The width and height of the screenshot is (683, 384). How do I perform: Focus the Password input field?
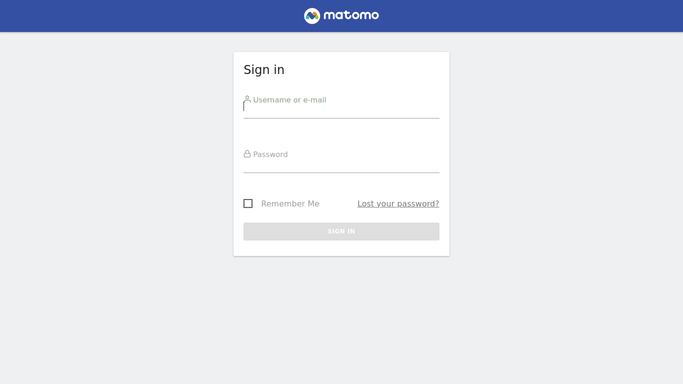[x=341, y=162]
